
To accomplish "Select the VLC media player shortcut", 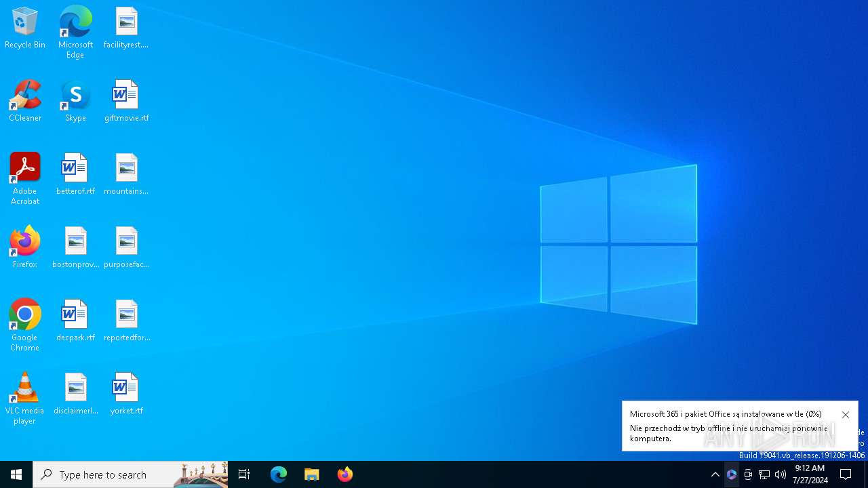I will tap(25, 399).
